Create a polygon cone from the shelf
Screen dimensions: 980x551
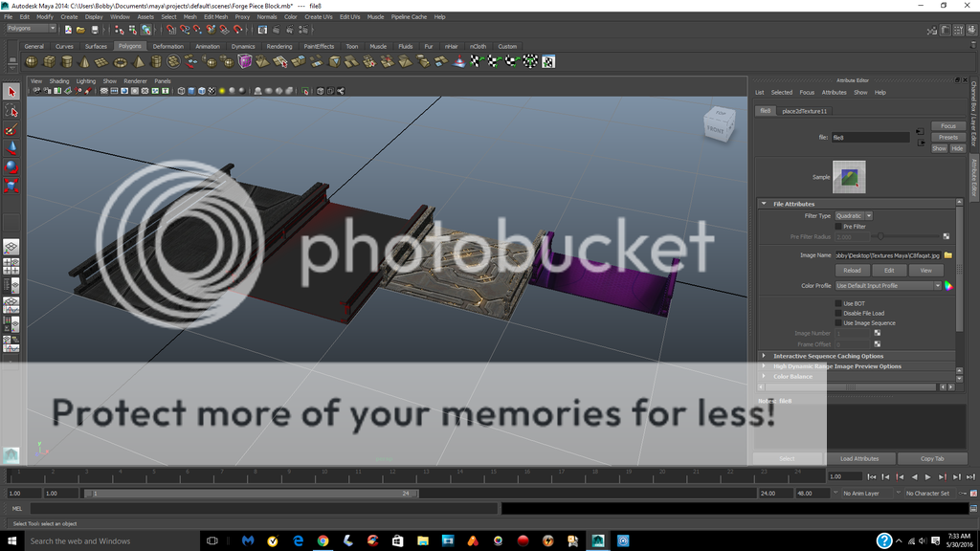click(84, 61)
